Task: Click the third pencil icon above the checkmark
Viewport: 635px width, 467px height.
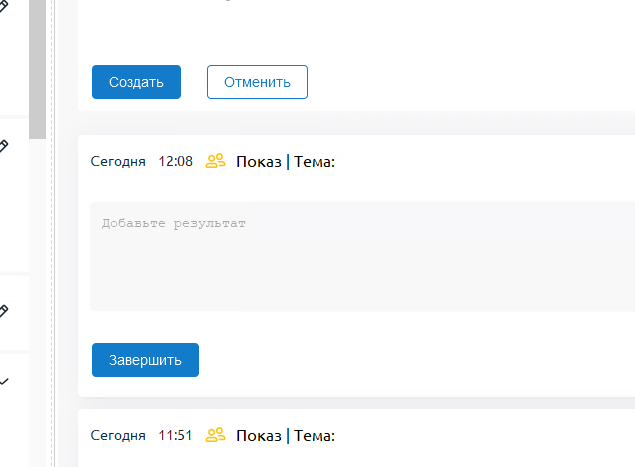Action: pyautogui.click(x=4, y=311)
